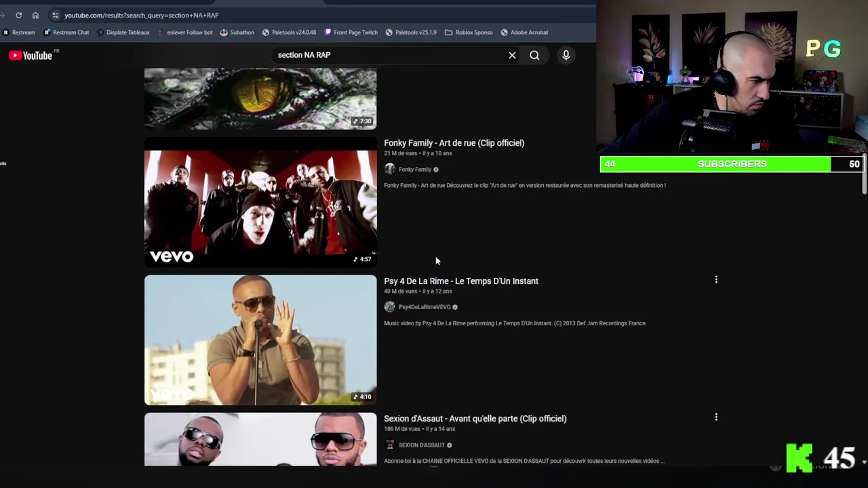Viewport: 868px width, 488px height.
Task: Reload the page with browser refresh icon
Action: click(18, 15)
